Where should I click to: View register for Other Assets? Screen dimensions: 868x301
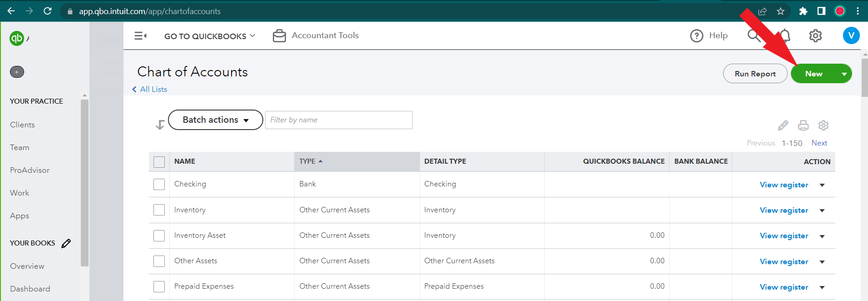[784, 261]
